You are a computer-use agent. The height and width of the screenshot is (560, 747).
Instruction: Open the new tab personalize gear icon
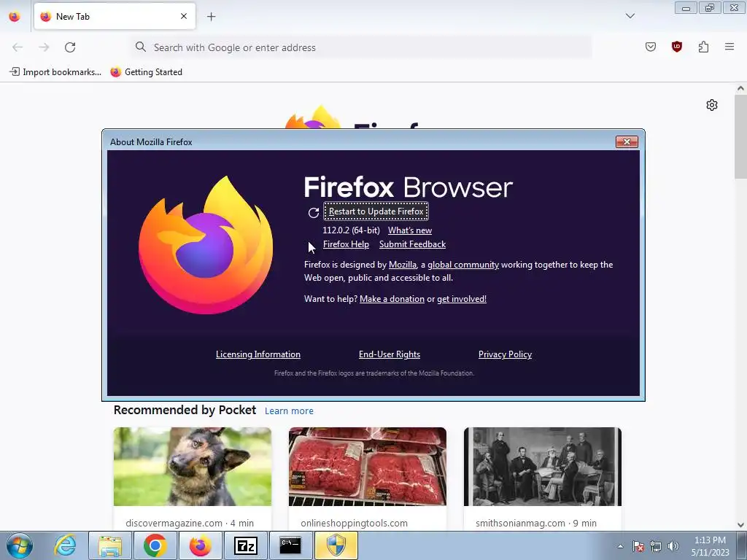[x=712, y=105]
